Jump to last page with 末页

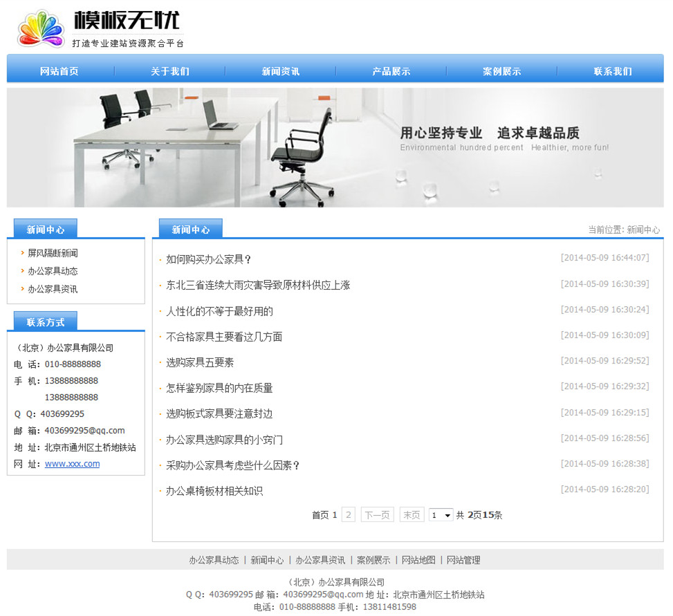(412, 515)
